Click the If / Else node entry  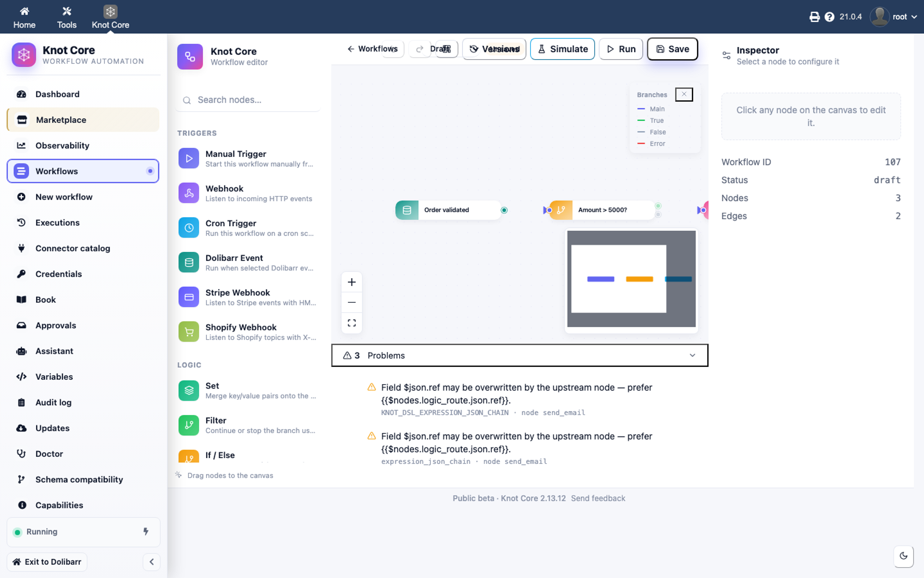click(248, 456)
